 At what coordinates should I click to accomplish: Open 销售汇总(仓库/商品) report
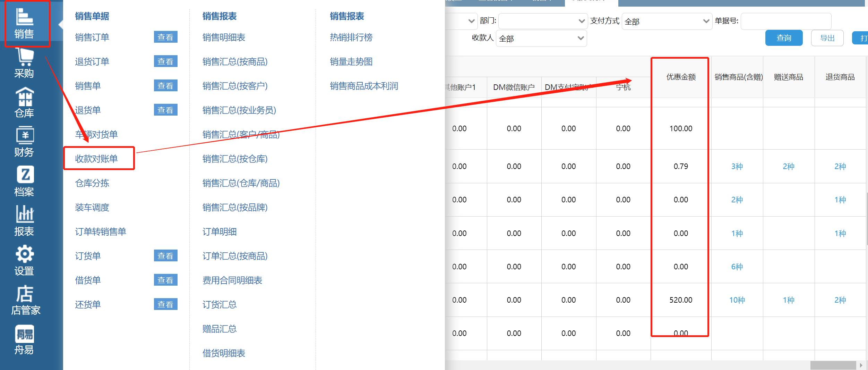(241, 183)
